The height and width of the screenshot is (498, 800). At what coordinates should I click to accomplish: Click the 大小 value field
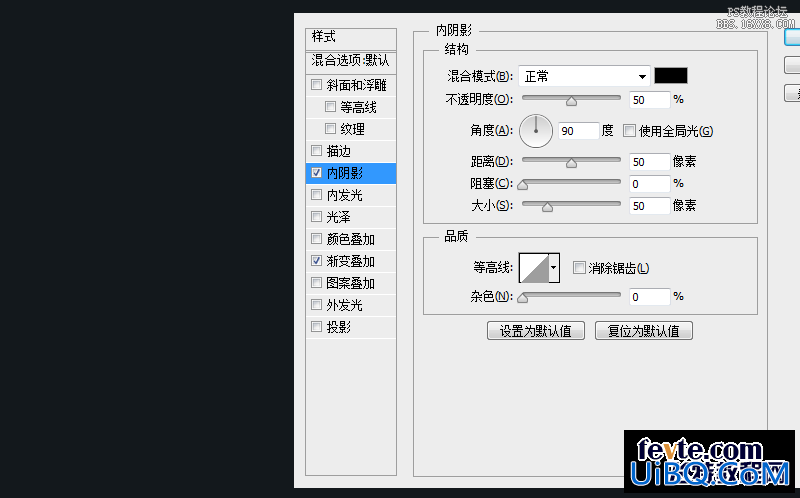[x=649, y=206]
